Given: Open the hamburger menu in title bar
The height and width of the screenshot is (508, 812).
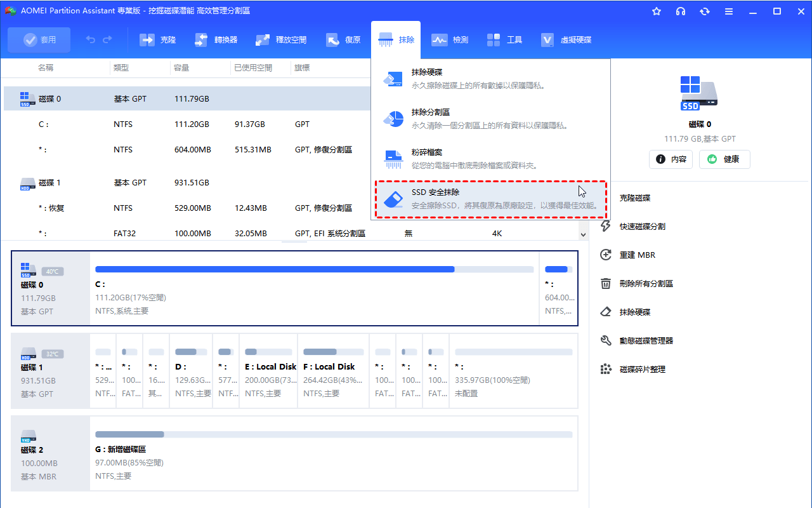Looking at the screenshot, I should tap(729, 11).
